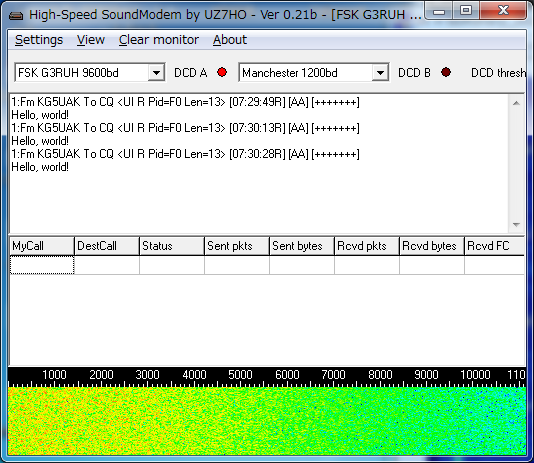Image resolution: width=534 pixels, height=463 pixels.
Task: Click the DCD A label
Action: (x=191, y=73)
